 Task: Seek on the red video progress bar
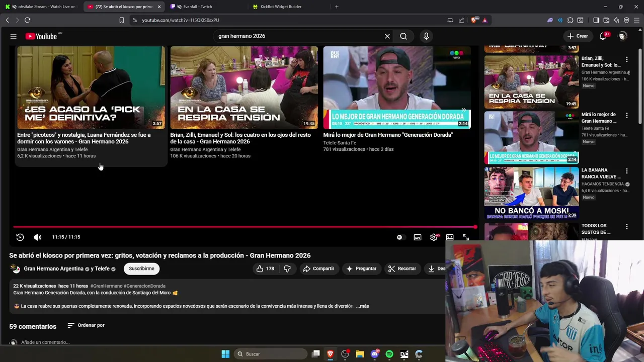(245, 227)
